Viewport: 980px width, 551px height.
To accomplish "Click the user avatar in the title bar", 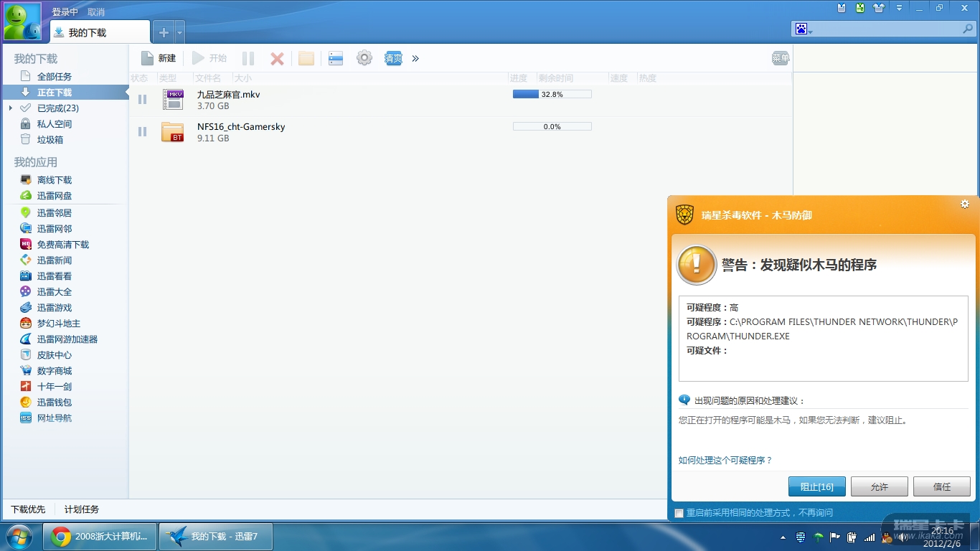I will (x=22, y=22).
